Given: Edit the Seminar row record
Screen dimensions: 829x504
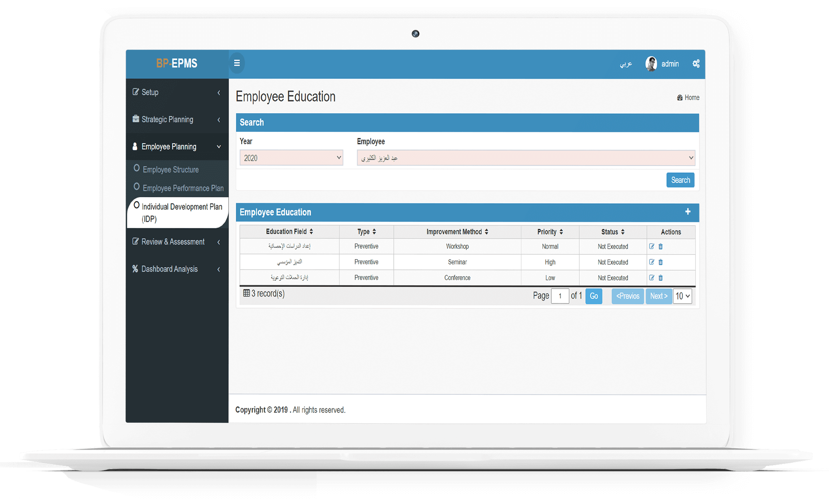Looking at the screenshot, I should (x=652, y=262).
